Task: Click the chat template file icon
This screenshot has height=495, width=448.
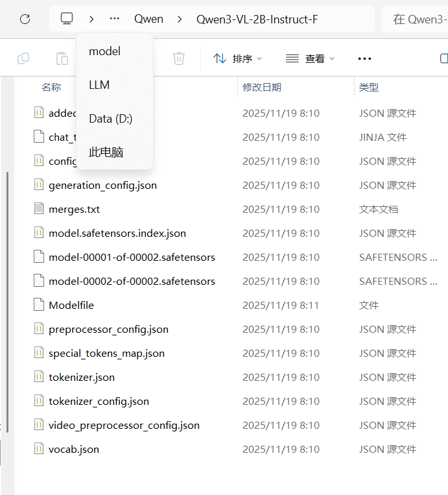Action: coord(39,136)
